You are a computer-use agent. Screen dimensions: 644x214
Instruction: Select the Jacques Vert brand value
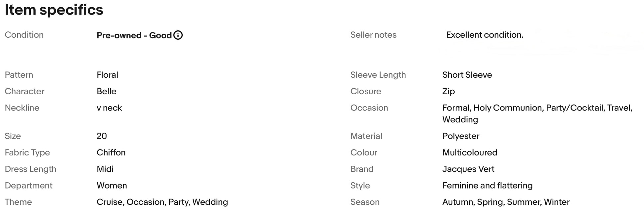(468, 169)
